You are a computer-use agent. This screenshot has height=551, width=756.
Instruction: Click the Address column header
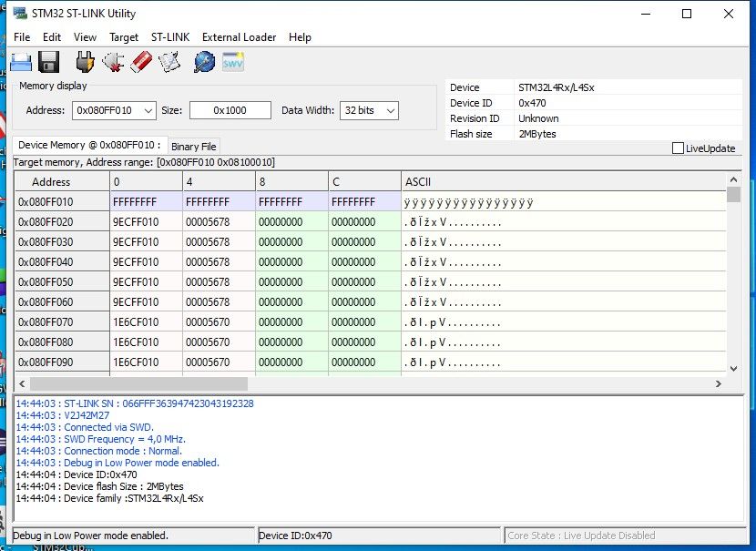(x=62, y=182)
